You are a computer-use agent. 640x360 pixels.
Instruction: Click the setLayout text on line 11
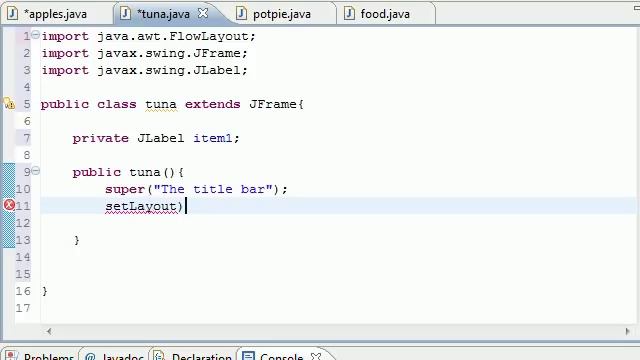click(141, 206)
